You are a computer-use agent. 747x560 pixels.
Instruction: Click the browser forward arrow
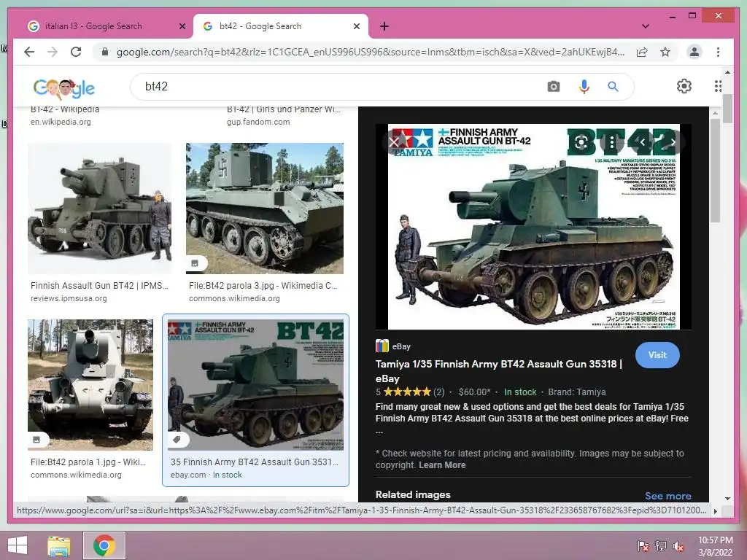coord(53,52)
